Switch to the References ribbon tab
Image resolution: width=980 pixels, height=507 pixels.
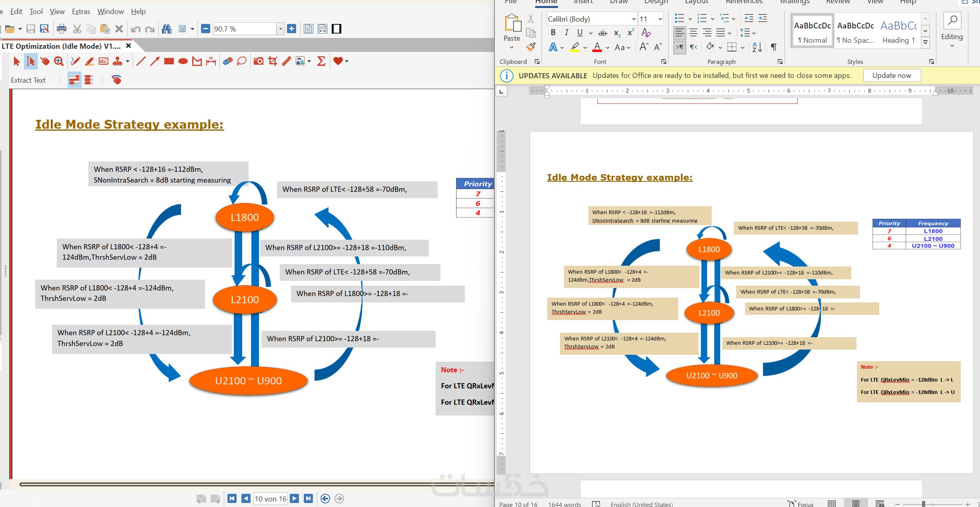click(x=744, y=2)
